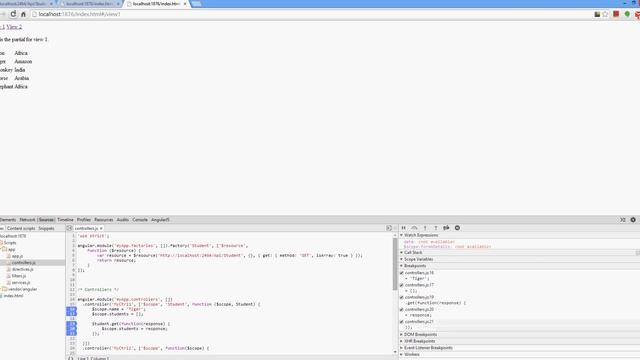Bookmark this page with the star icon
640x360 pixels.
(605, 14)
